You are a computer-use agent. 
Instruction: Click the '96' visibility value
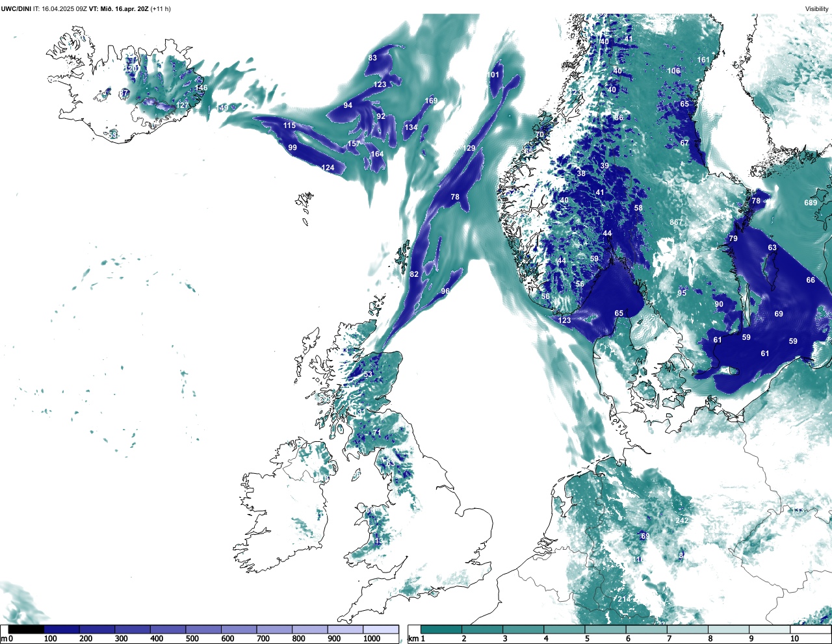(445, 291)
